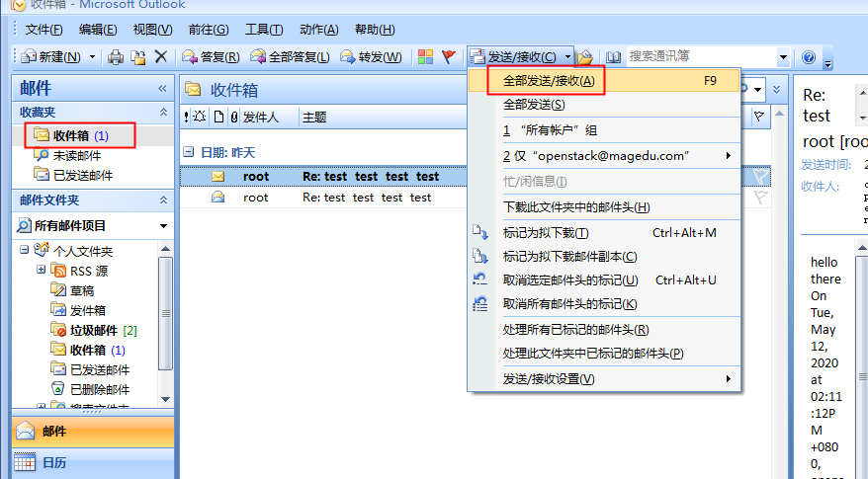Click the Print toolbar icon
This screenshot has height=479, width=868.
point(115,57)
